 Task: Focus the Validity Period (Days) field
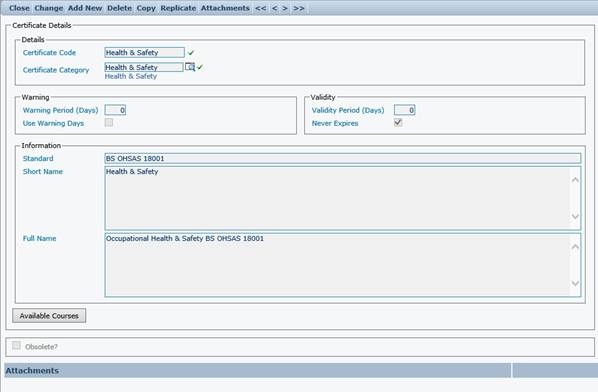[405, 110]
